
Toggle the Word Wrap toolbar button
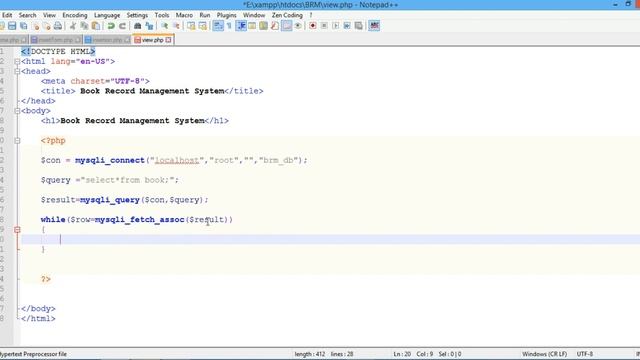coord(218,26)
